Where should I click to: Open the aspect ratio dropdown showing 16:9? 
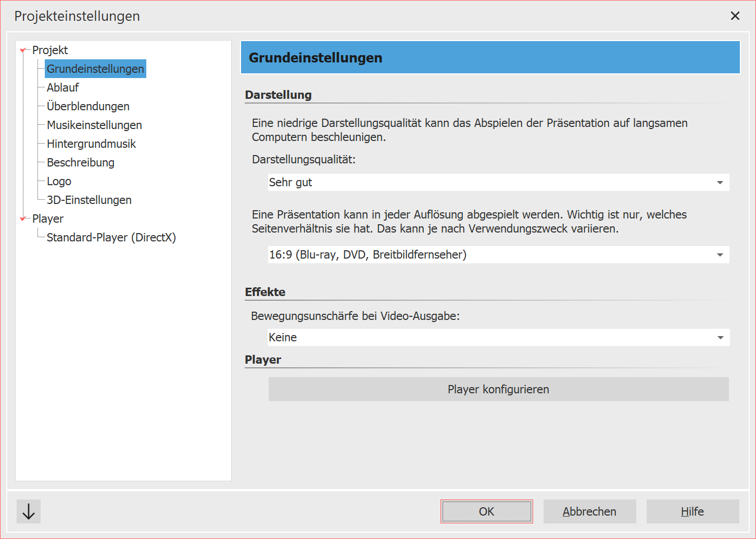(721, 254)
